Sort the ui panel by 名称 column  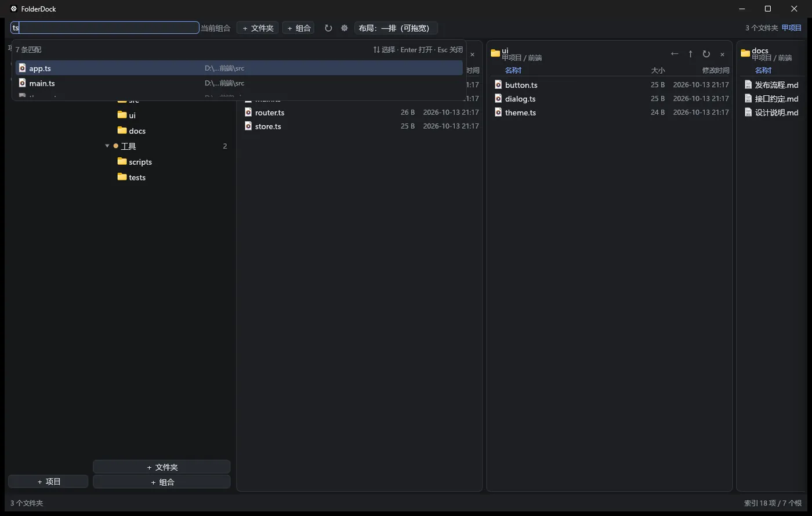point(513,70)
